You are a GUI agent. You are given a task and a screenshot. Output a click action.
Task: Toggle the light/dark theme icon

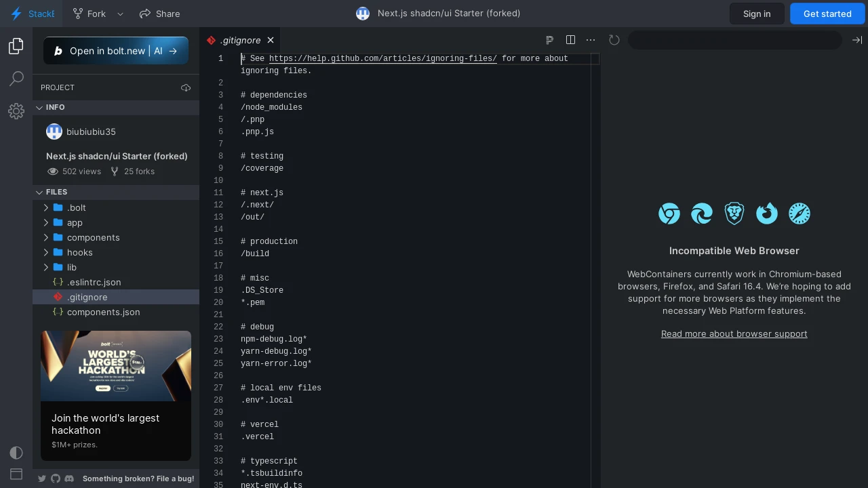(x=16, y=453)
